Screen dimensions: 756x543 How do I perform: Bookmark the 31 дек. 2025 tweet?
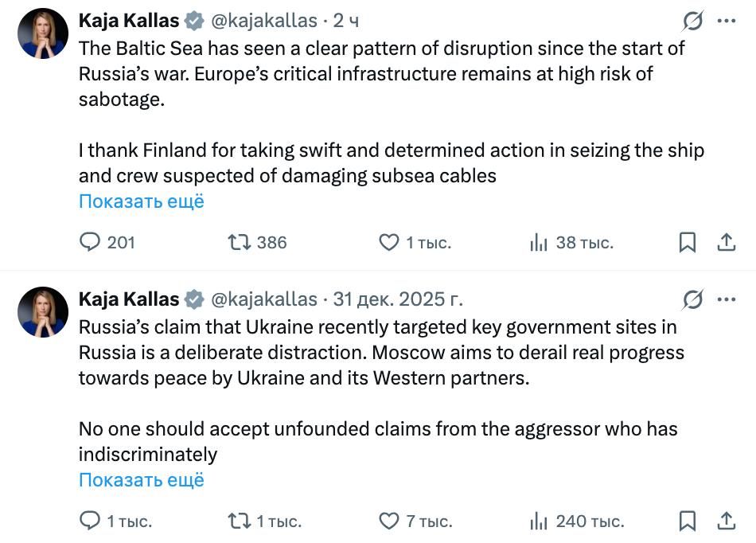point(688,522)
